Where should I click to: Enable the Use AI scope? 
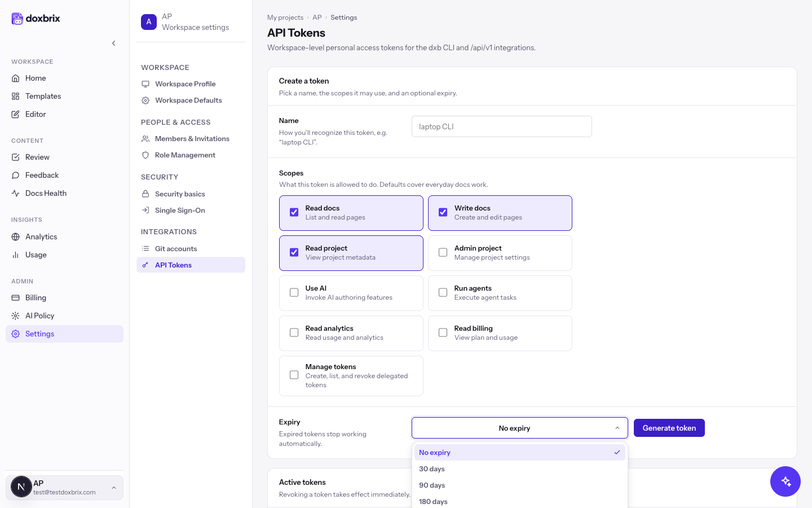(x=294, y=292)
